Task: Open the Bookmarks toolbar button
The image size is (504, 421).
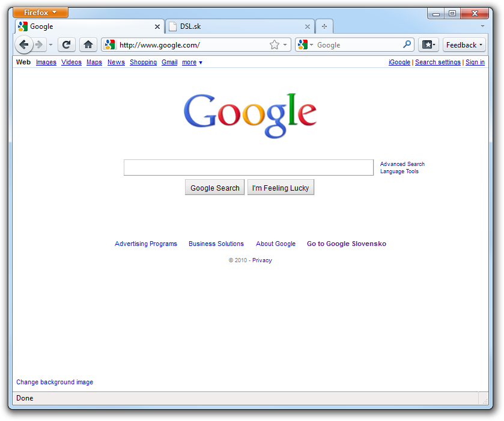Action: coord(428,45)
